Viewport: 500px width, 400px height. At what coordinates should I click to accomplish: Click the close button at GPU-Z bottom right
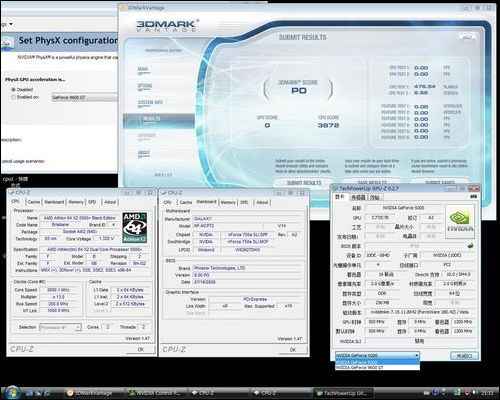(x=465, y=356)
